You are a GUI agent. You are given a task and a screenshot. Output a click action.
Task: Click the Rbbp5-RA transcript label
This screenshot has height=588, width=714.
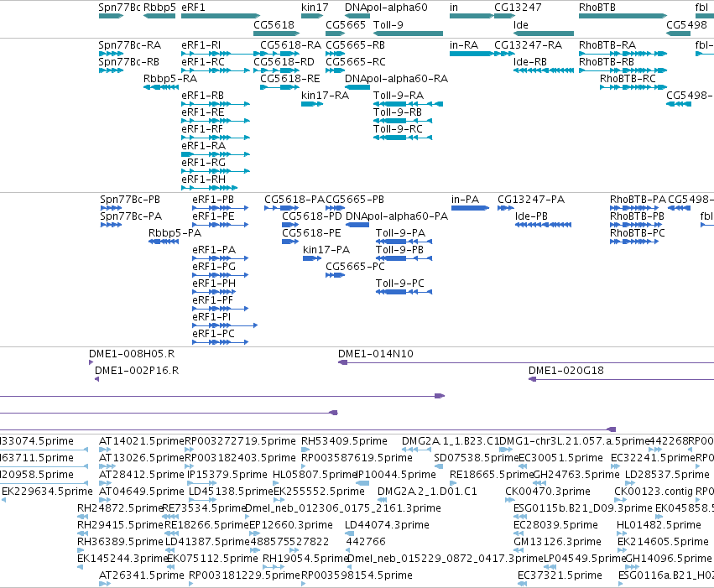tap(170, 79)
